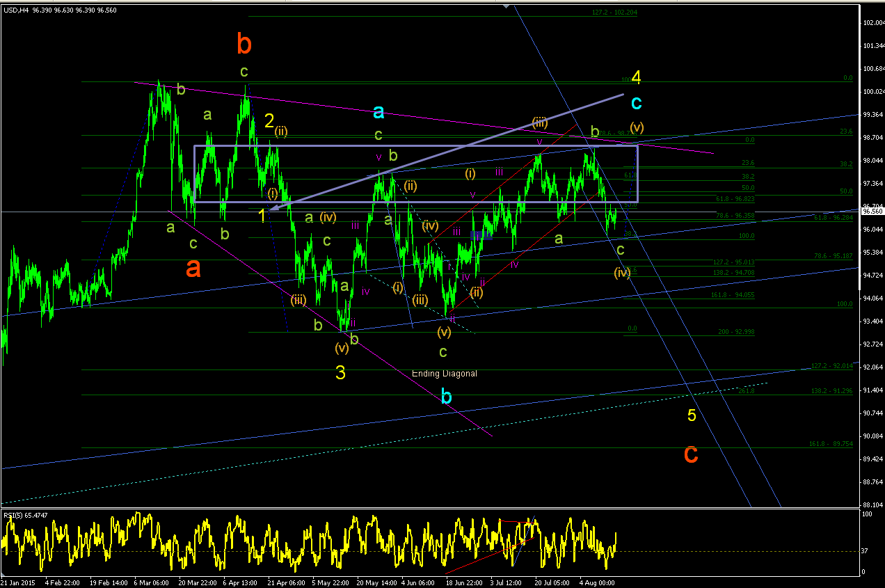Click the '138.2 - 94.708' Fibonacci level label
The image size is (885, 588).
pos(734,273)
